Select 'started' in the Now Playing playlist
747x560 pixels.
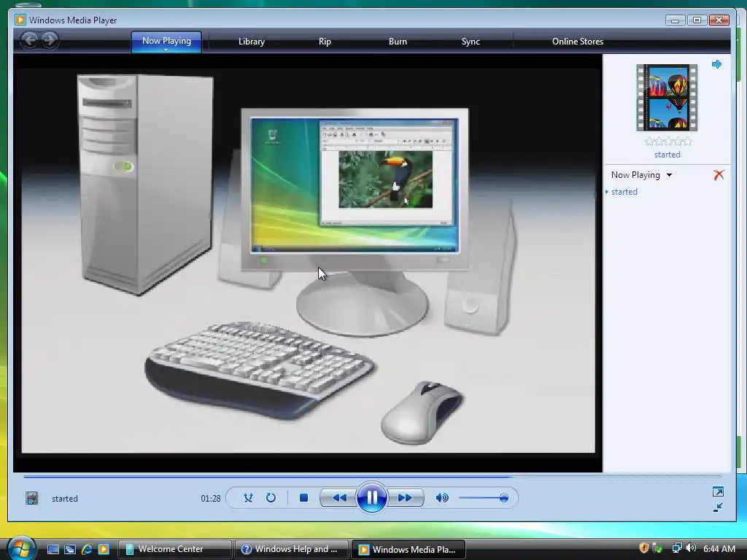point(624,192)
